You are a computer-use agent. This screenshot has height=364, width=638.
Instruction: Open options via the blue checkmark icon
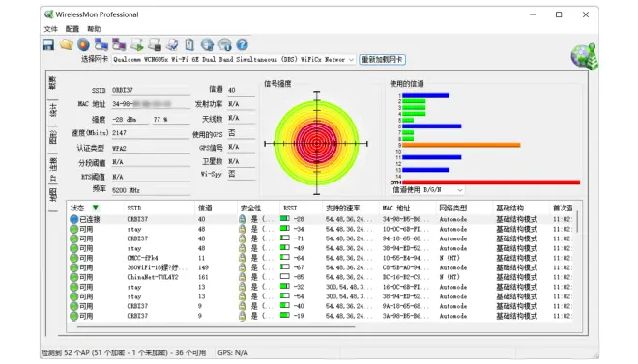(172, 44)
